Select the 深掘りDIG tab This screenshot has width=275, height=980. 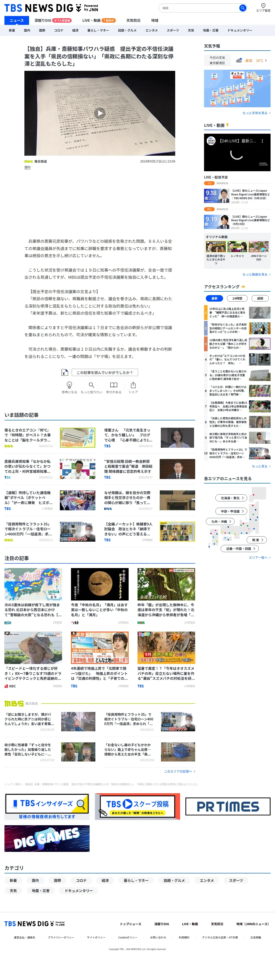point(53,21)
